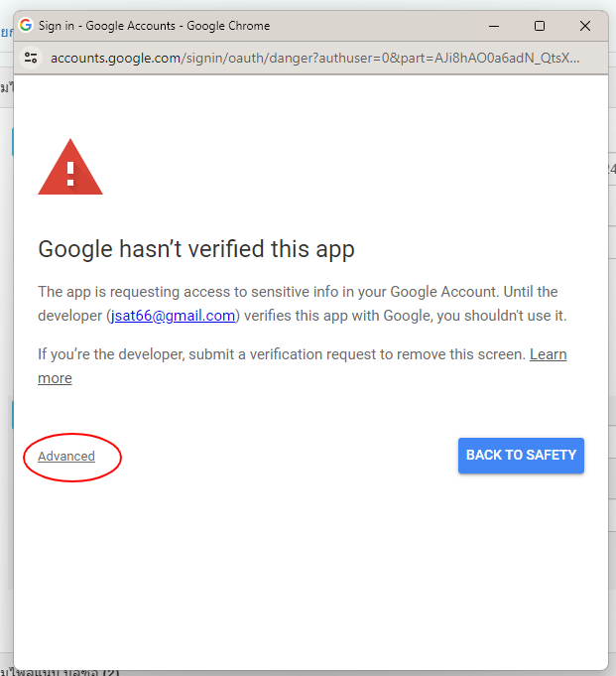Click the "Sign in - Google Accounts" window title
Viewport: 616px width, 676px height.
coord(154,26)
